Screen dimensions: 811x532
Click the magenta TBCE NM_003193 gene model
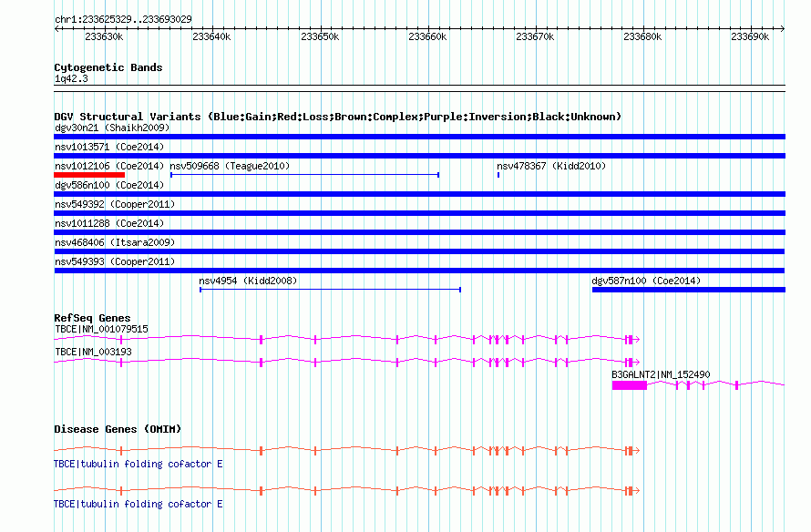(347, 362)
